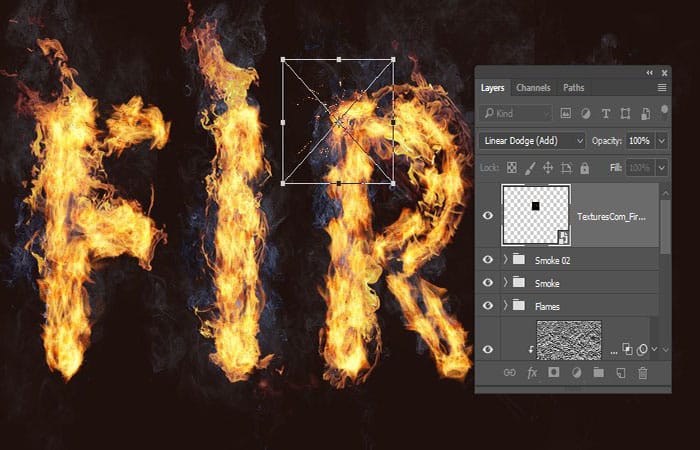Create a new layer
Image resolution: width=700 pixels, height=450 pixels.
[621, 373]
